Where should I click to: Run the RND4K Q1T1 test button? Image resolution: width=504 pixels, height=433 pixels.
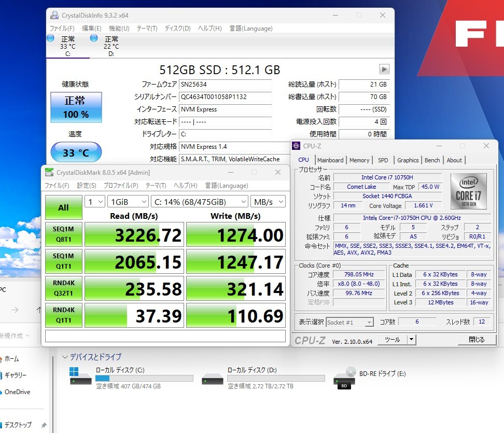coord(63,315)
